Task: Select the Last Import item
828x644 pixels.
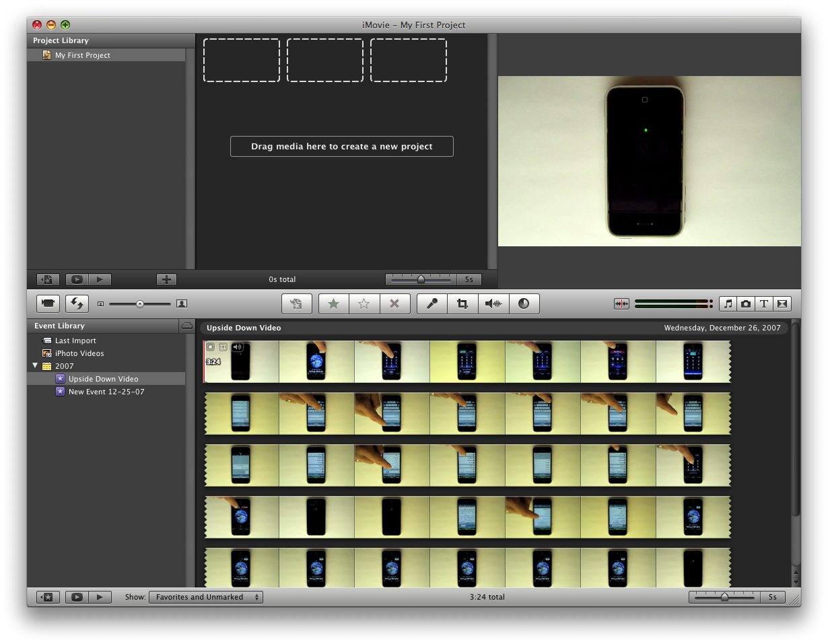Action: click(106, 341)
